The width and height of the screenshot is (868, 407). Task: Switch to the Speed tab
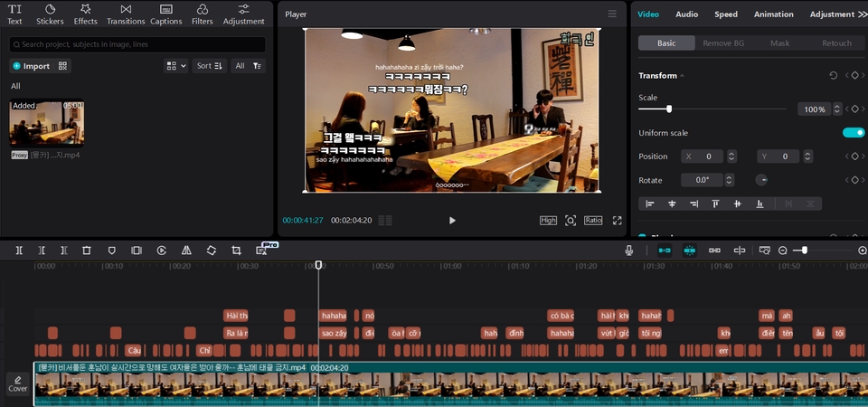click(726, 14)
